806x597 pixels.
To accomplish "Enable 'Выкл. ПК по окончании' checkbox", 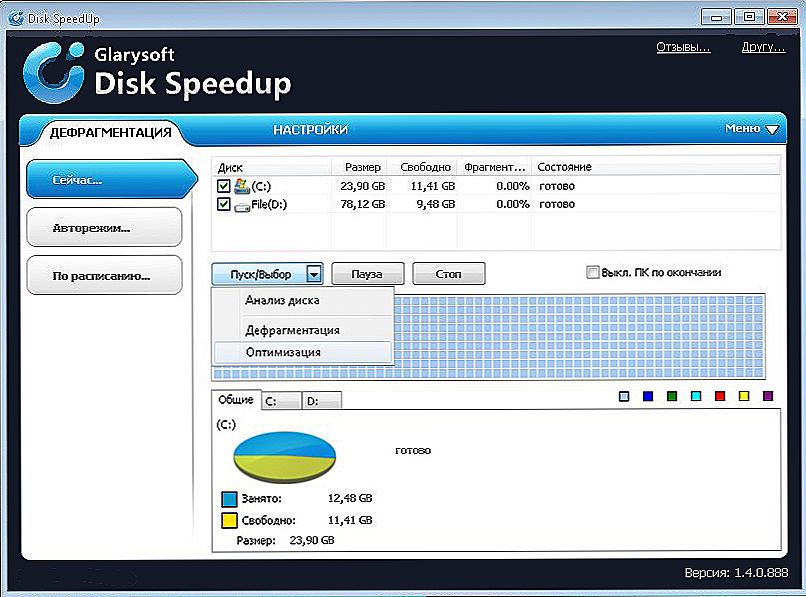I will [592, 272].
